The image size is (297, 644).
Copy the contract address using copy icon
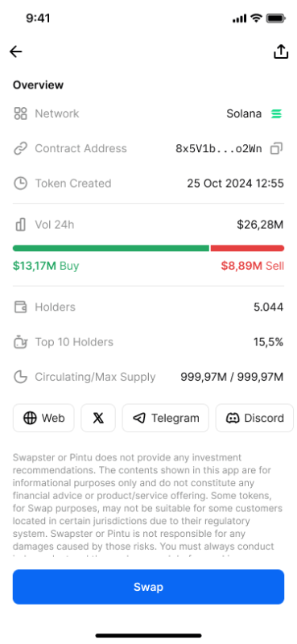(x=276, y=148)
